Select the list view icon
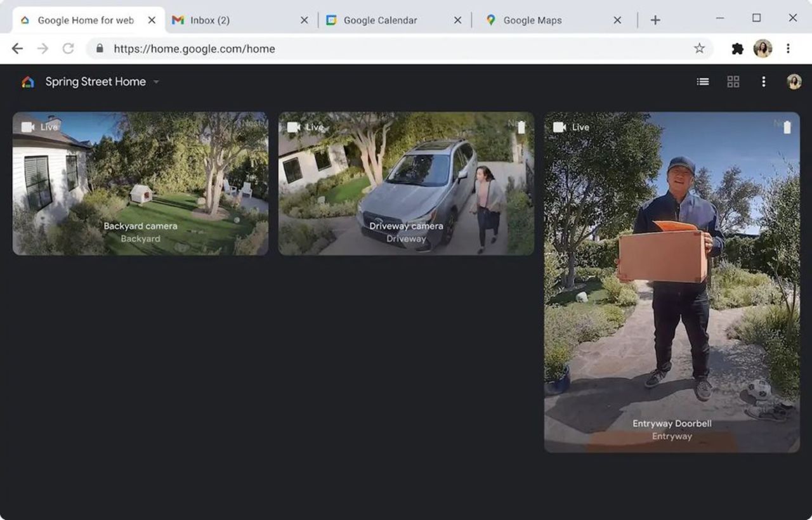This screenshot has width=812, height=520. tap(702, 81)
